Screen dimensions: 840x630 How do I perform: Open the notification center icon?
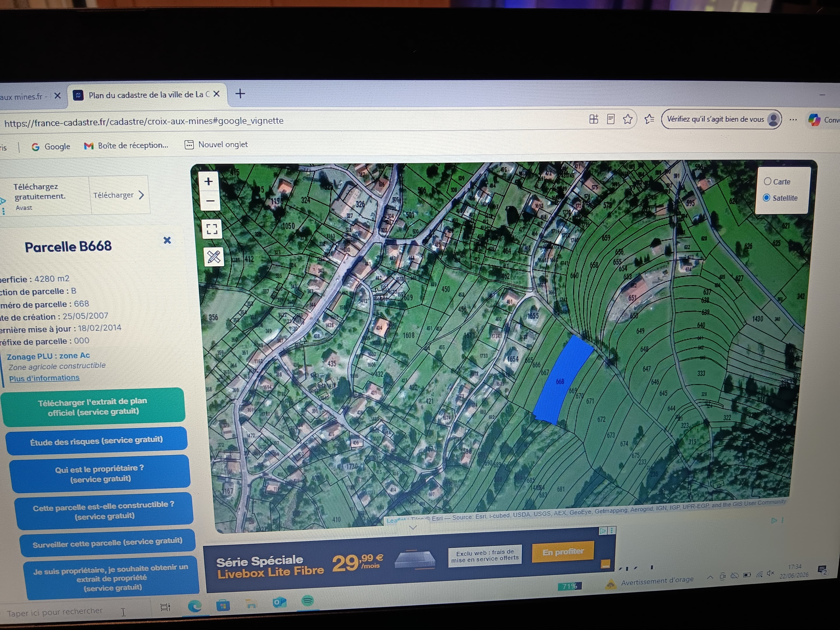tap(822, 570)
